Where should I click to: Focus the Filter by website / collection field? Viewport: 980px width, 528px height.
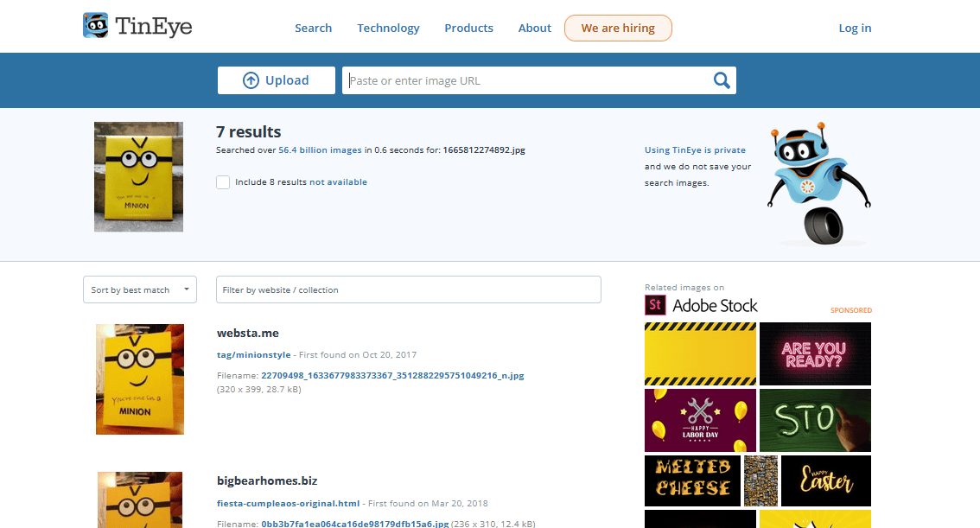(x=409, y=290)
